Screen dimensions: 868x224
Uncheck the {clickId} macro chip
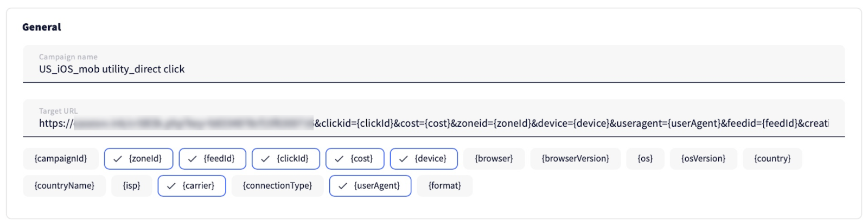coord(286,159)
